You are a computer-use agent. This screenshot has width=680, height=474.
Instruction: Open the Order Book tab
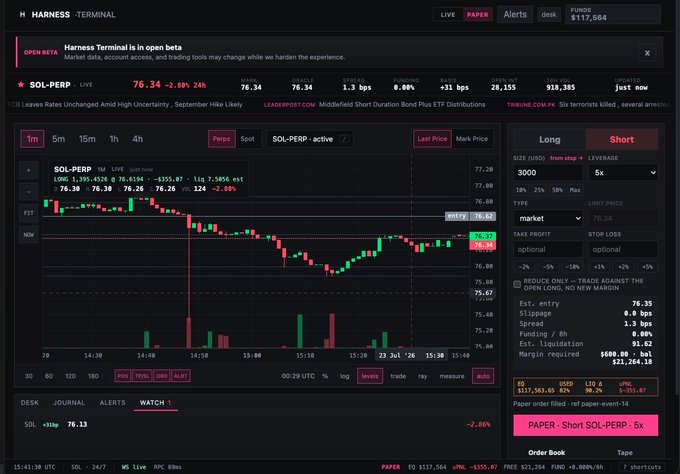[x=546, y=453]
